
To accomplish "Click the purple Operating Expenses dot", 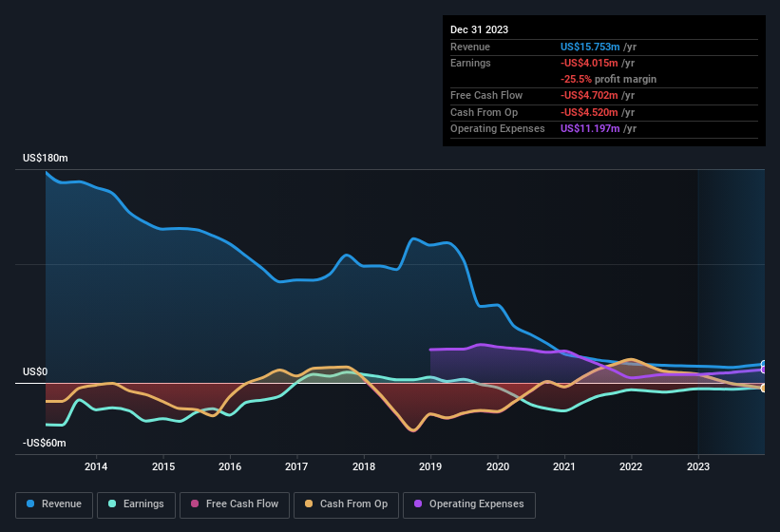I will pos(418,503).
